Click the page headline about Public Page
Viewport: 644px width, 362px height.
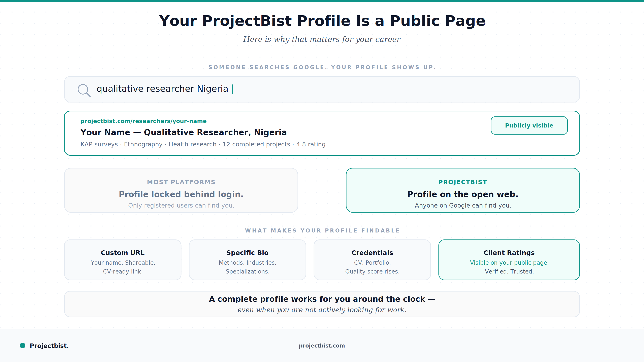322,21
